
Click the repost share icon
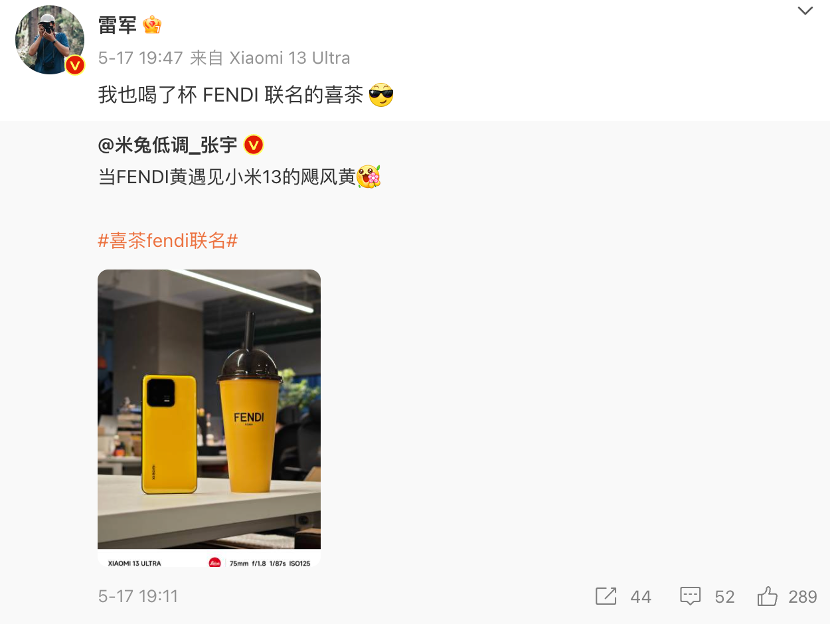(x=606, y=596)
